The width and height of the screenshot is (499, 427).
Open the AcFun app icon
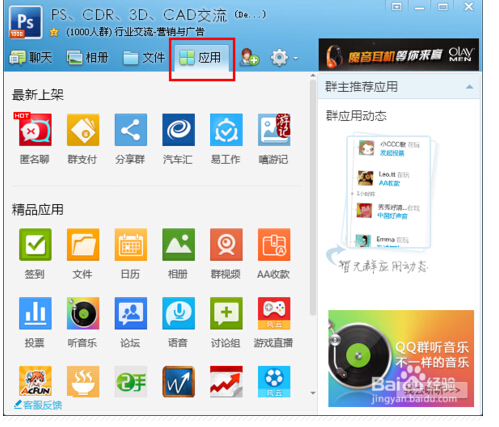coord(35,381)
